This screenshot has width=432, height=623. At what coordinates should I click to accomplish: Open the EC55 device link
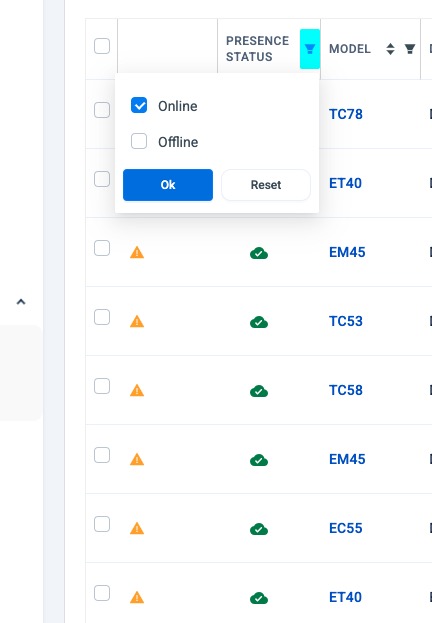point(346,528)
